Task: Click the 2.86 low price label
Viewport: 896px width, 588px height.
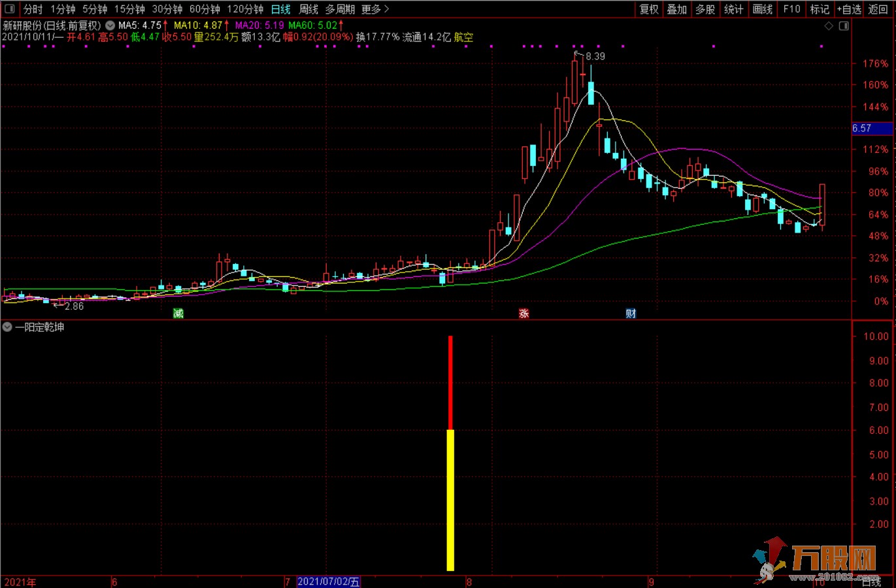Action: tap(74, 306)
